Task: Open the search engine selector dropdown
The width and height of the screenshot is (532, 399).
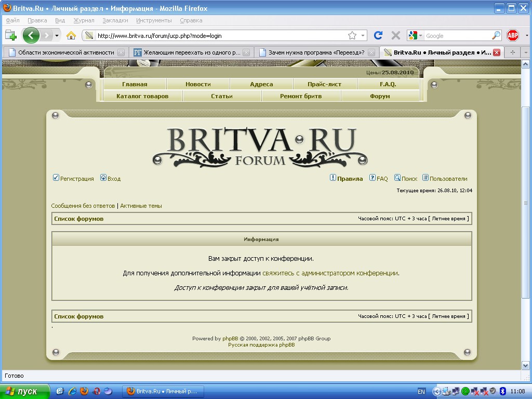Action: tap(415, 35)
